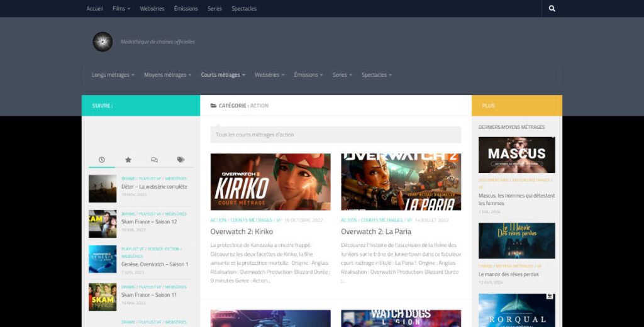Open the Overwatch 2: Kiriko article title

pyautogui.click(x=241, y=231)
